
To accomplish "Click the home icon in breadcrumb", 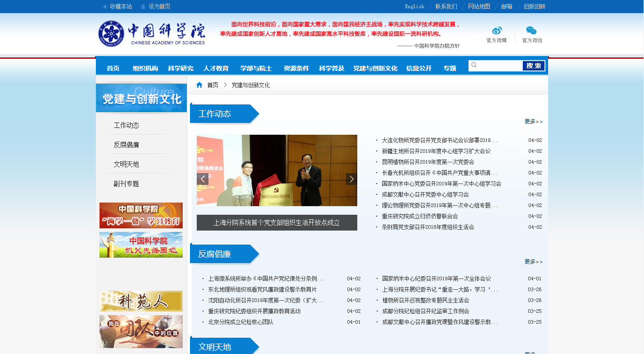I will [199, 85].
